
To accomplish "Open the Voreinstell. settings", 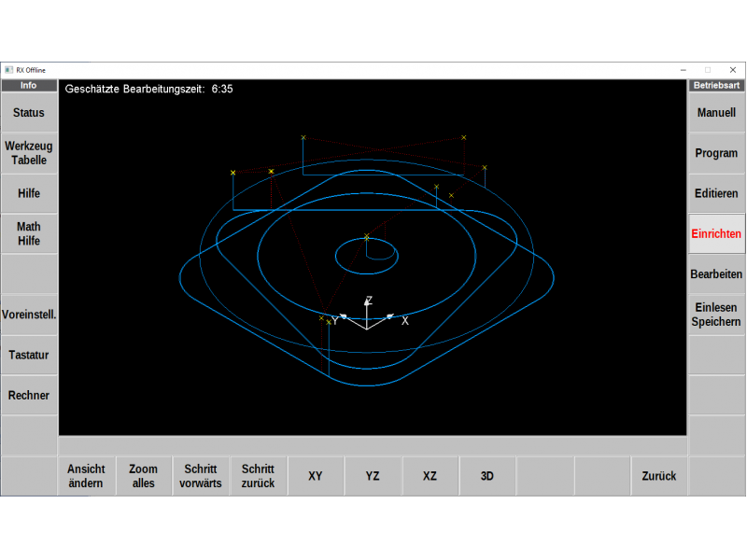I will (29, 315).
